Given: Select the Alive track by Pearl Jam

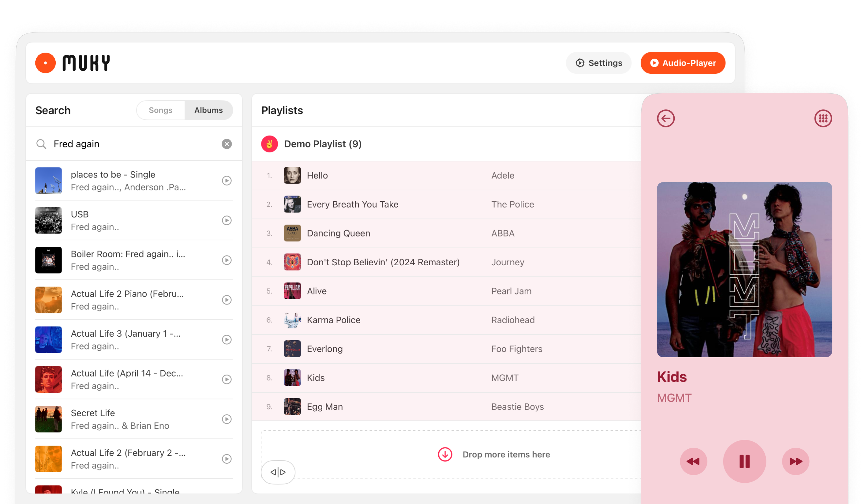Looking at the screenshot, I should click(446, 291).
